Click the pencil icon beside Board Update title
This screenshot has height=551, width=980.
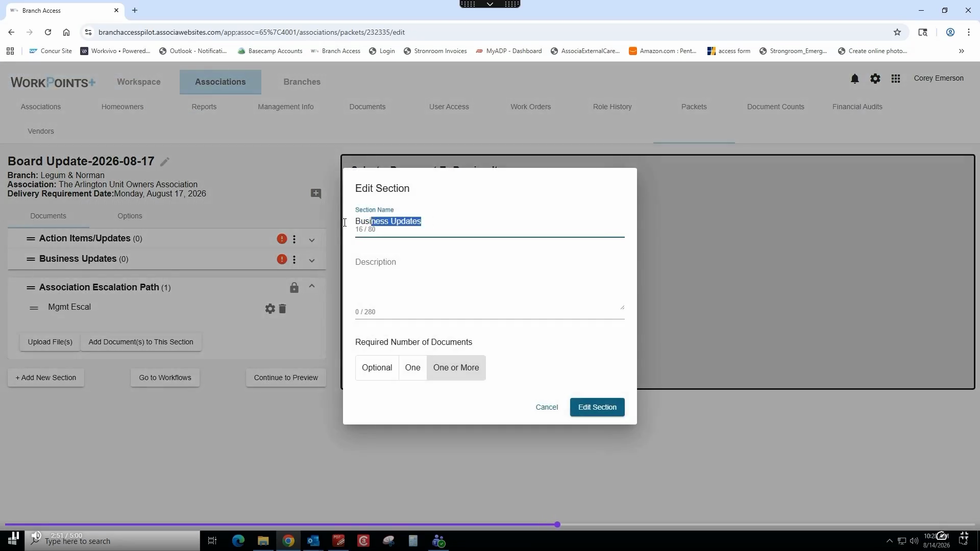[x=164, y=162]
